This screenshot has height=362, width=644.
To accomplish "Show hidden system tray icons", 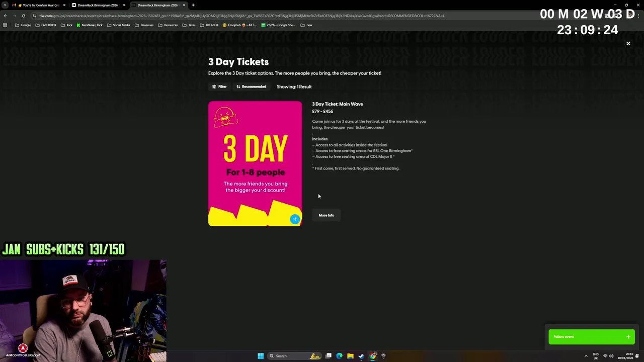I will coord(586,356).
